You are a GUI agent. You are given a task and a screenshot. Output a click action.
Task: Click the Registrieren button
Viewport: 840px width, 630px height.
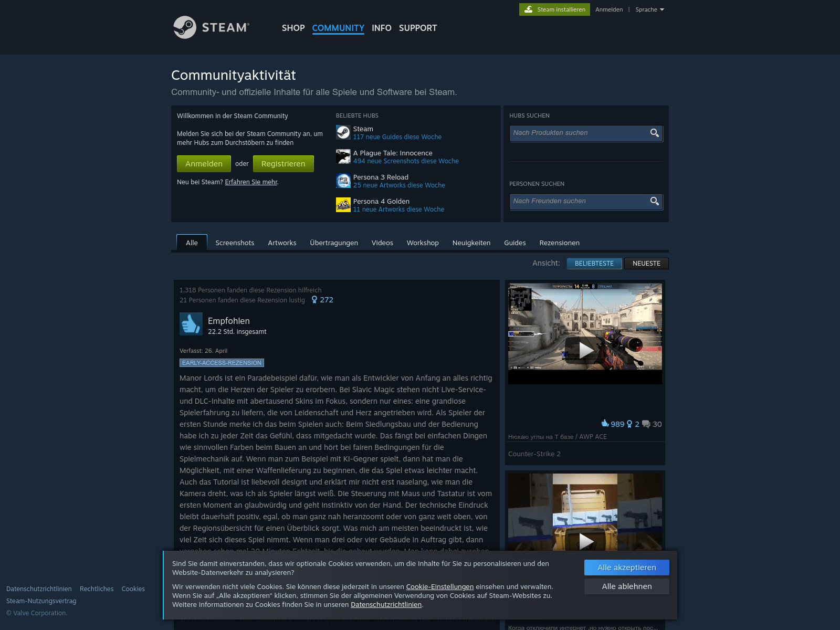[283, 164]
